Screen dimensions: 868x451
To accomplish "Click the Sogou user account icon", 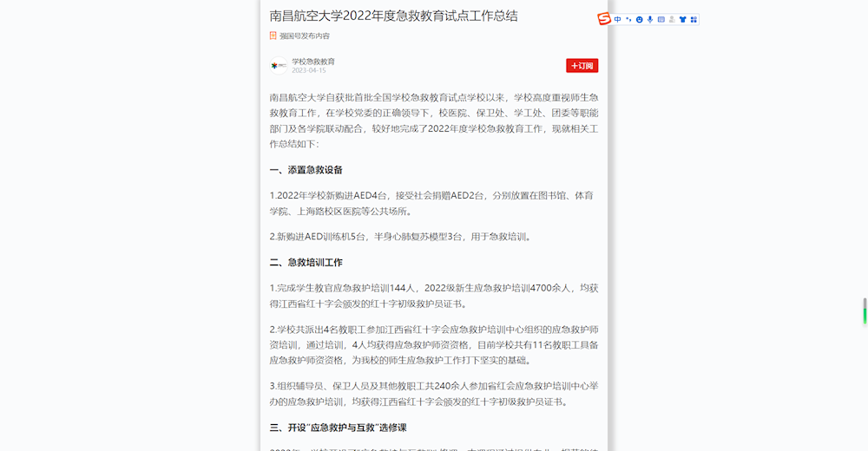I will [x=671, y=19].
